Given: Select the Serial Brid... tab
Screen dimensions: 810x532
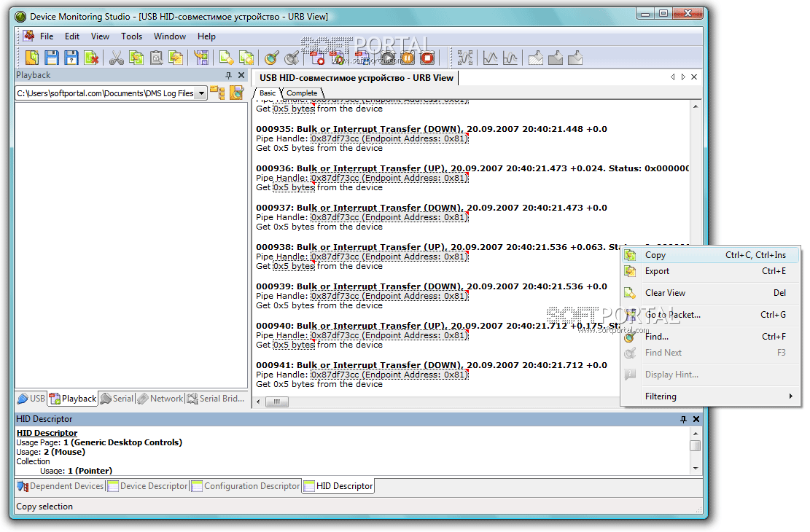Looking at the screenshot, I should 216,399.
